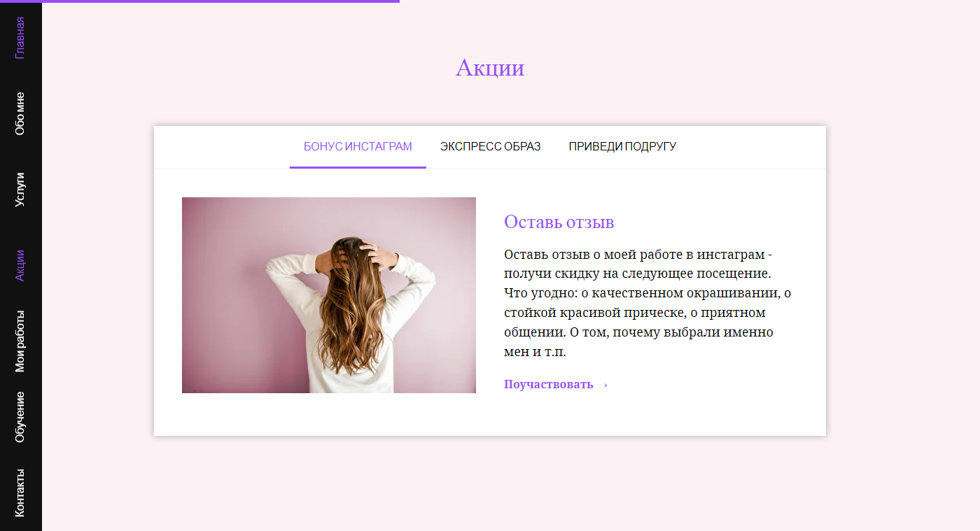Screen dimensions: 980x531
Task: Open the Обучение sidebar link
Action: [20, 416]
